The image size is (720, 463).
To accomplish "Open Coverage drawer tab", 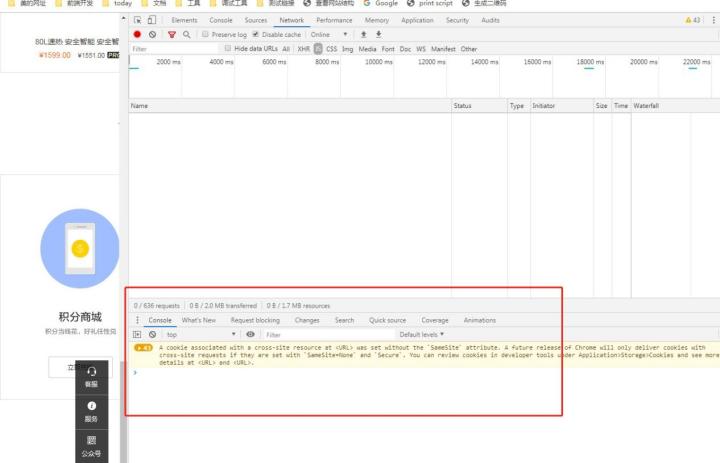I will [x=435, y=320].
